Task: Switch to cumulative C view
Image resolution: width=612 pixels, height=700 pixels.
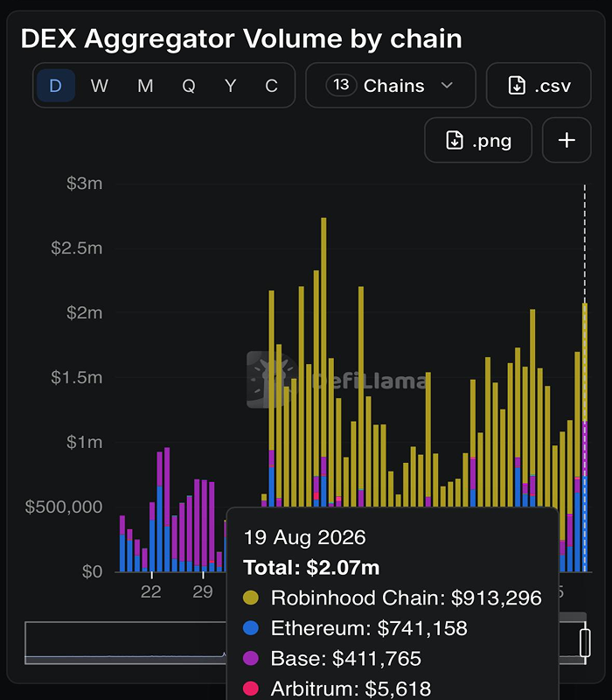Action: [x=271, y=85]
